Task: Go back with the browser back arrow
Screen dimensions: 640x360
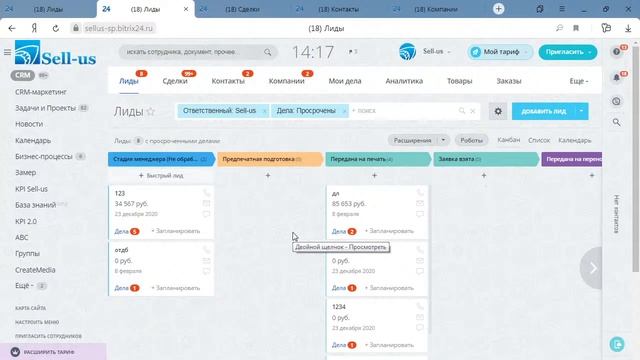Action: 12,28
